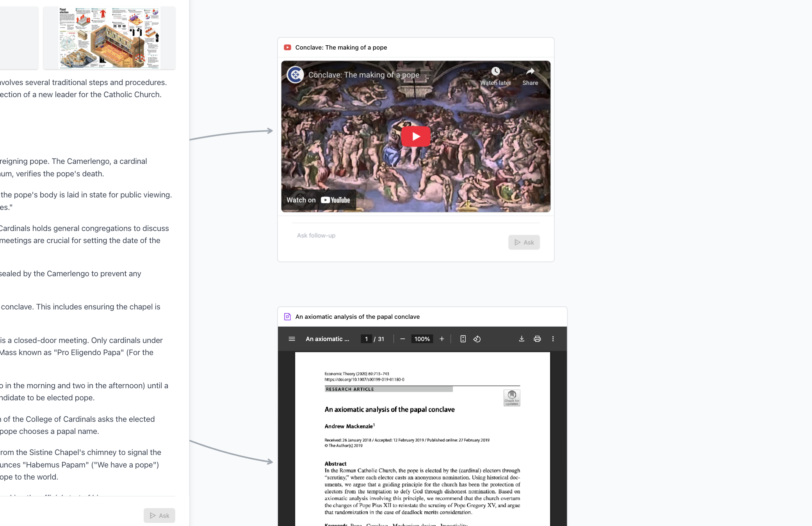Open video via Watch on YouTube
The image size is (812, 526).
[318, 200]
